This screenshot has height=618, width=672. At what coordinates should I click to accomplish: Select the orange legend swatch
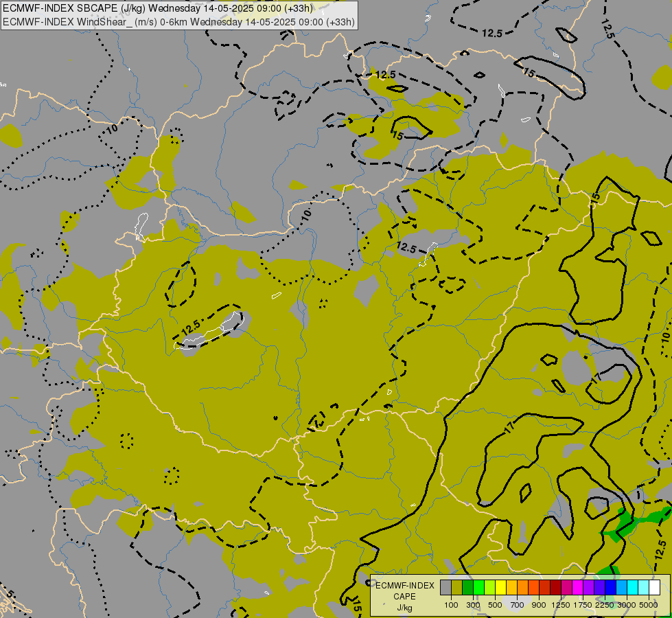point(523,588)
